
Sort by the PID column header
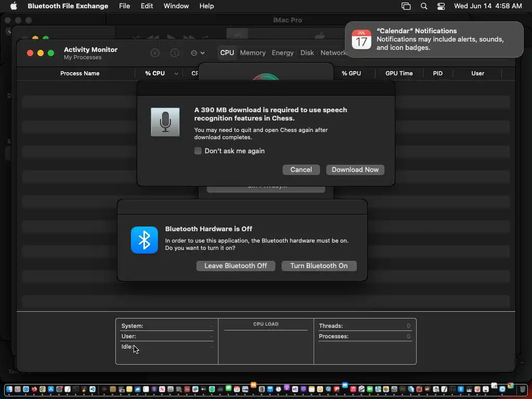pos(437,74)
